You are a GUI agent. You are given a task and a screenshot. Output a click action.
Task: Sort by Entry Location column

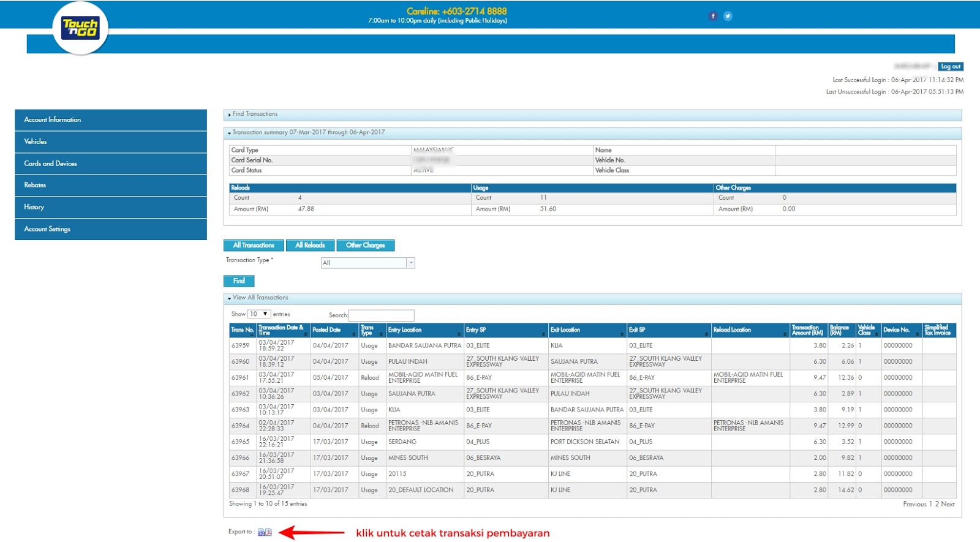[x=424, y=330]
